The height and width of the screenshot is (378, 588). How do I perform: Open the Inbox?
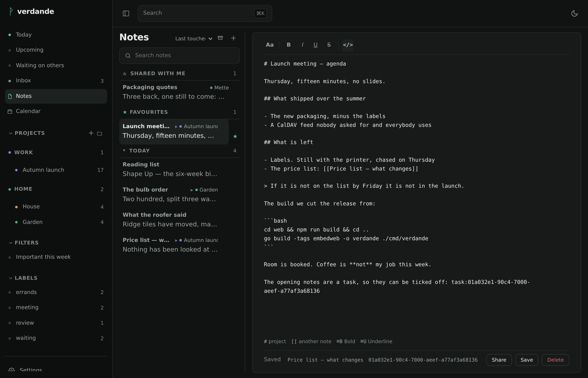56,80
